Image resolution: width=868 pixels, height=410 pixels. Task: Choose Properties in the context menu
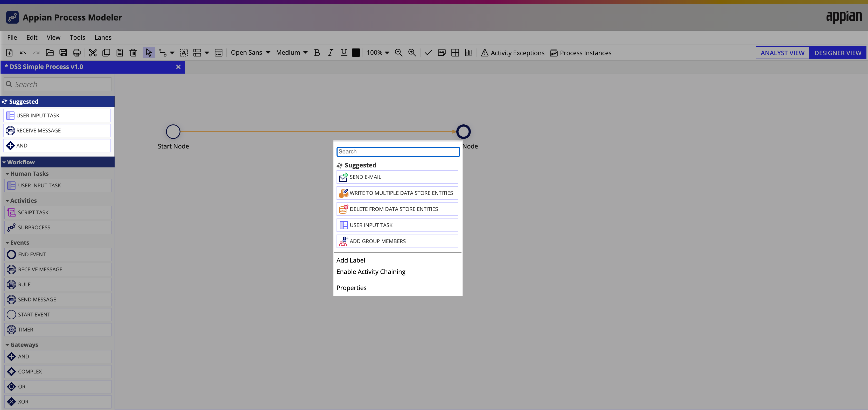(x=351, y=288)
